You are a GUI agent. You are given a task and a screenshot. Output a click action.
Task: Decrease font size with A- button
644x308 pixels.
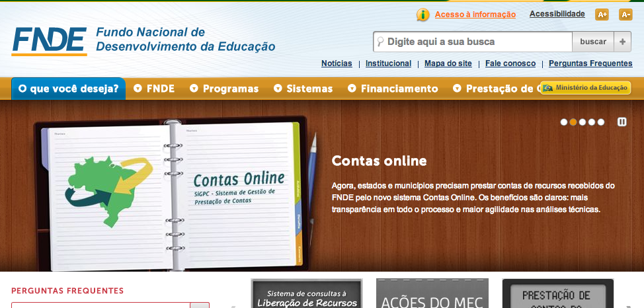coord(625,15)
